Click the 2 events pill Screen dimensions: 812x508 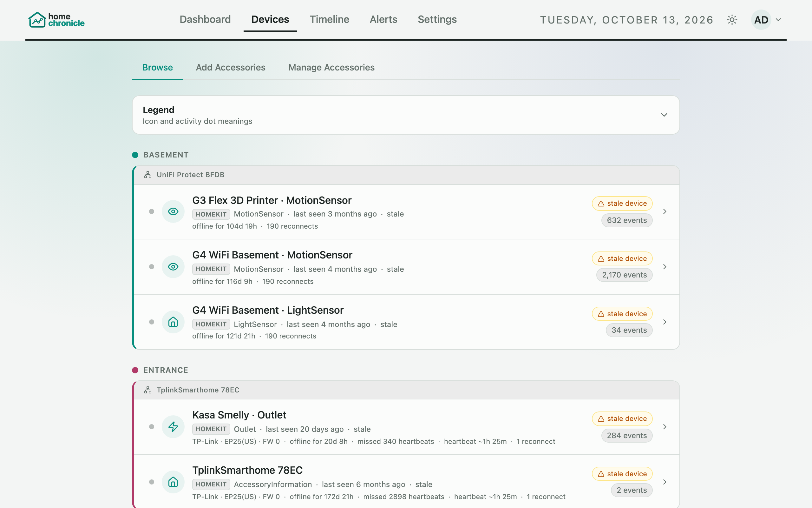(632, 490)
